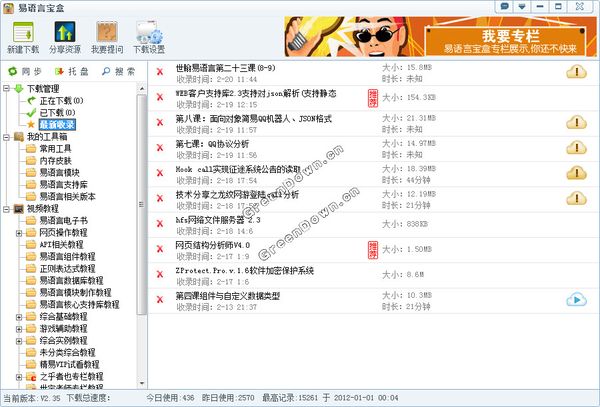
Task: Delete 第八课 entry with red X
Action: 160,122
